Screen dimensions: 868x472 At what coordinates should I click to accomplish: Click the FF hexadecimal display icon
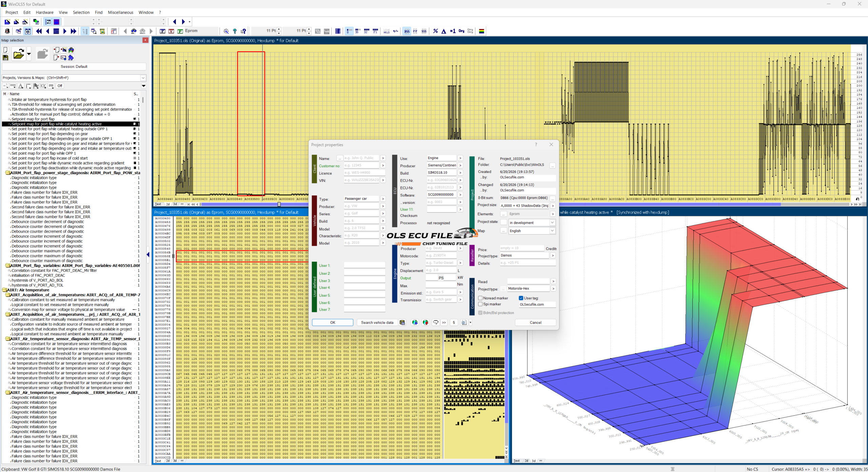[415, 31]
